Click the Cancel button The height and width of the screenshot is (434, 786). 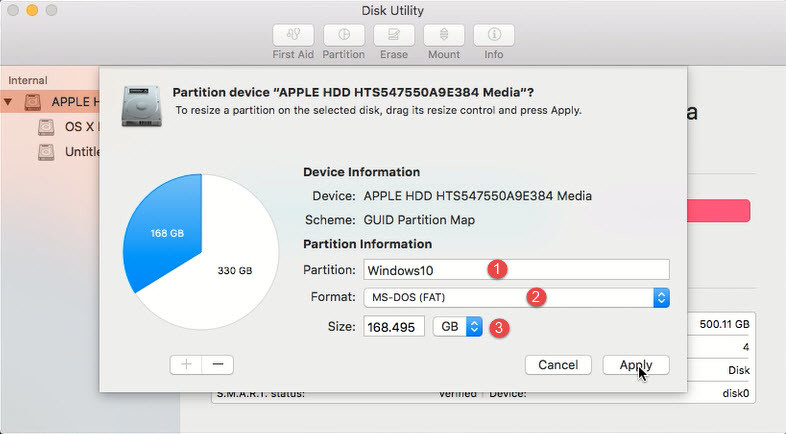click(558, 365)
